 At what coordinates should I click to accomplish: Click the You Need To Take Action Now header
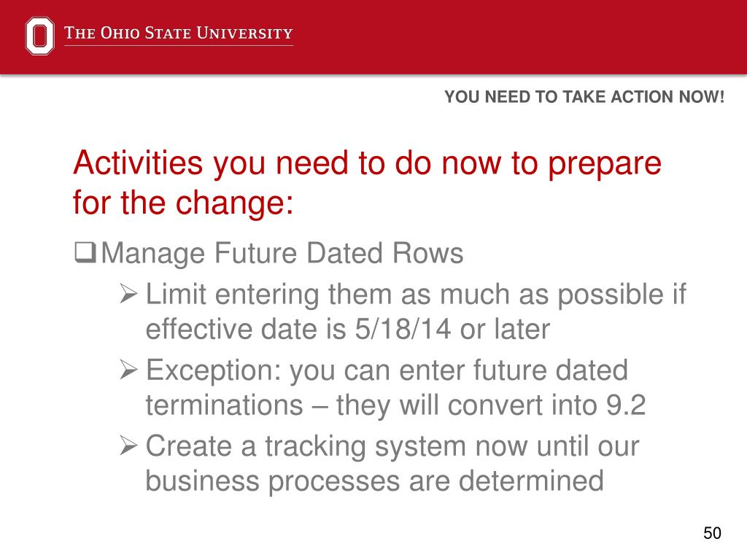tap(584, 97)
